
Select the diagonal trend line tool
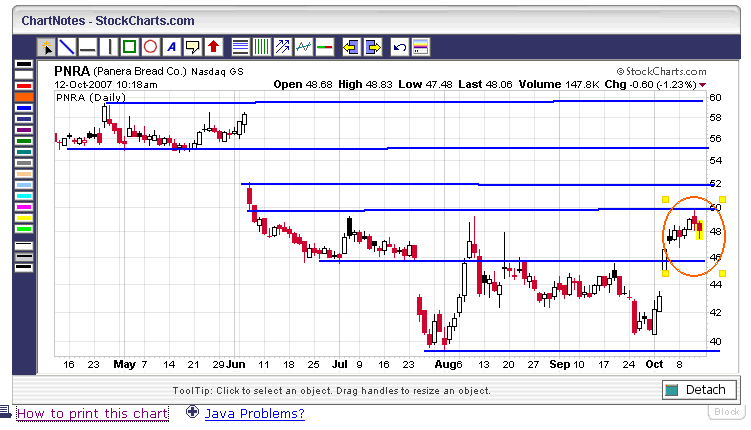[67, 47]
